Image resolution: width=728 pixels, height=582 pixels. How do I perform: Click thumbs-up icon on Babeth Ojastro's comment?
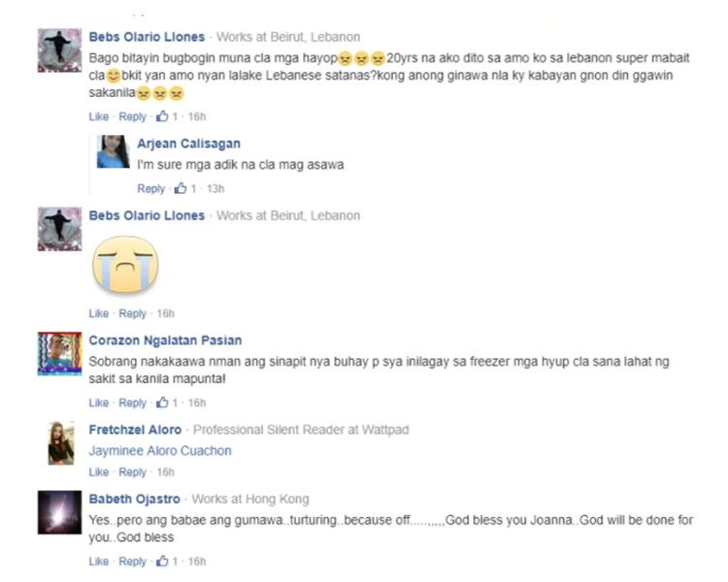pyautogui.click(x=162, y=561)
